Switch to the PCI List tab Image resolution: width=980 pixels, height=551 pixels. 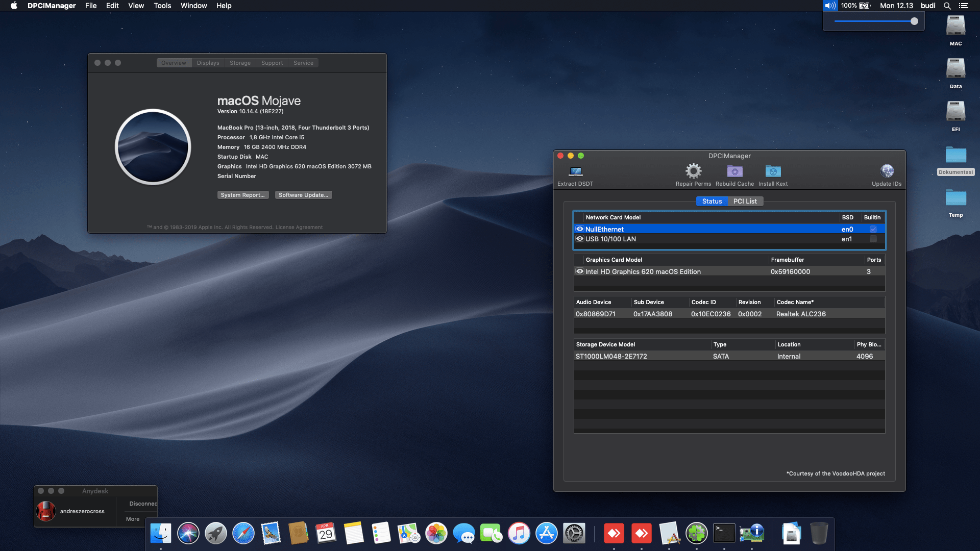[x=745, y=201]
